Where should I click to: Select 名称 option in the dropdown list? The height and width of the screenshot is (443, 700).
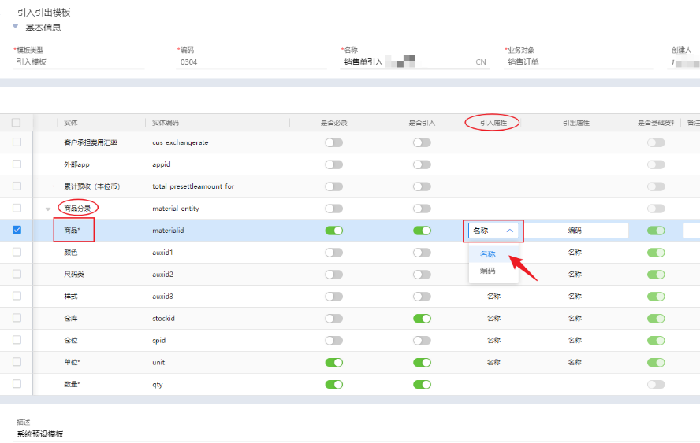pos(487,254)
